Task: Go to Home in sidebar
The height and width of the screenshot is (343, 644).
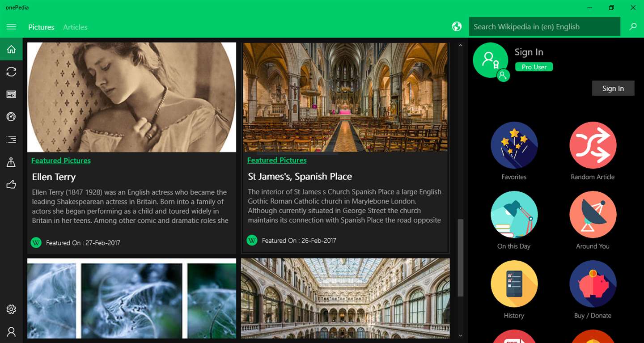Action: tap(11, 49)
